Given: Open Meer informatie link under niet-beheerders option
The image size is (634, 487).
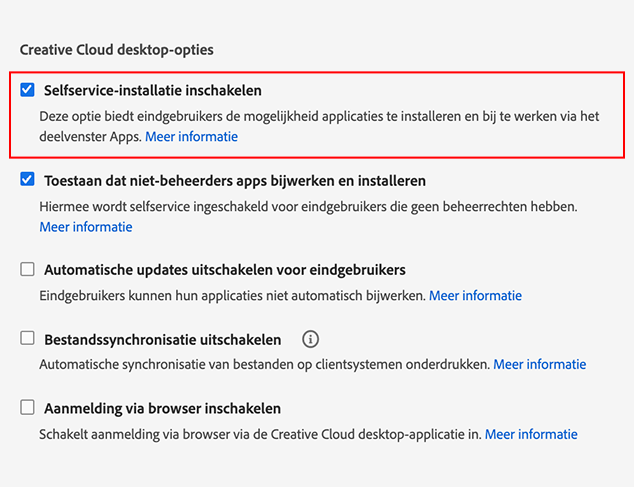Looking at the screenshot, I should pos(85,227).
